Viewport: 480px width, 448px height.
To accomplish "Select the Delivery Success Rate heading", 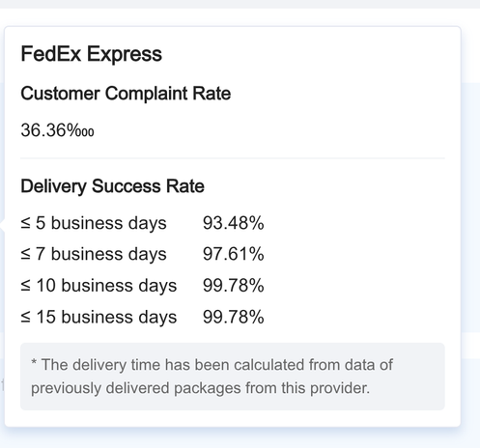I will [x=112, y=186].
